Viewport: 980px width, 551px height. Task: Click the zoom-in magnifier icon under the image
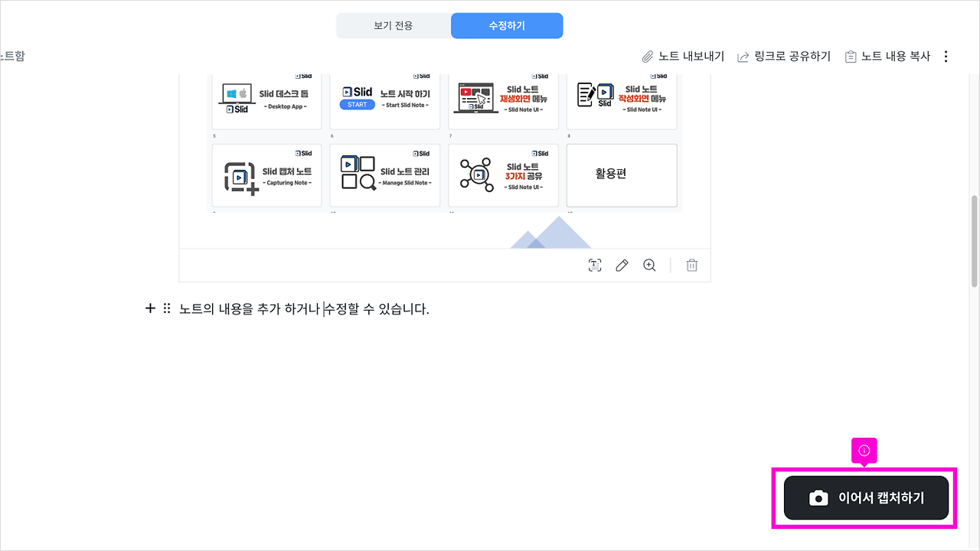(649, 265)
